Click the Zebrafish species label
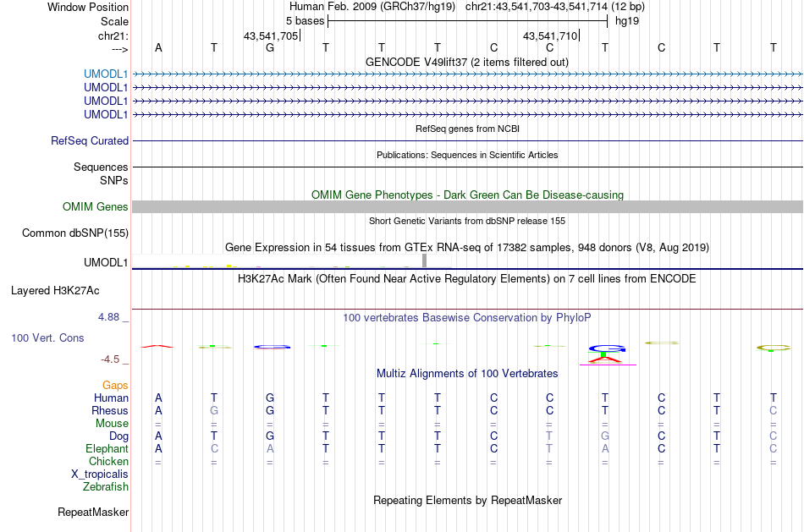 [106, 487]
